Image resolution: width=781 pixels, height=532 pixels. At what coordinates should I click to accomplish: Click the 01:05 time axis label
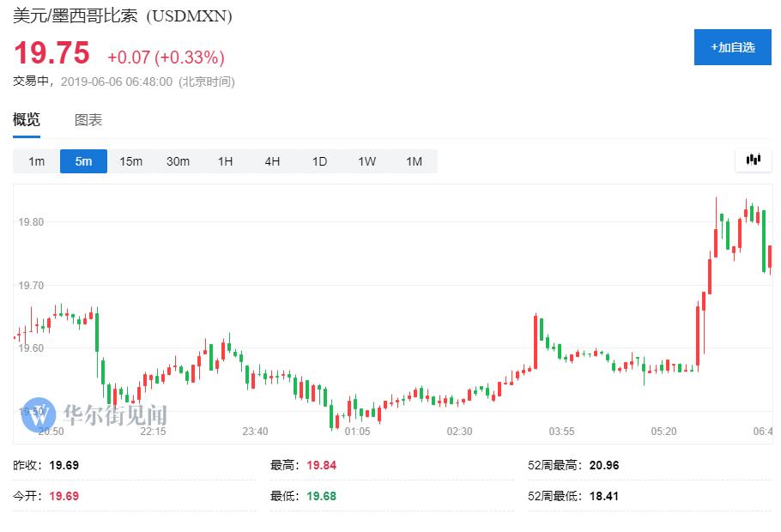coord(357,431)
